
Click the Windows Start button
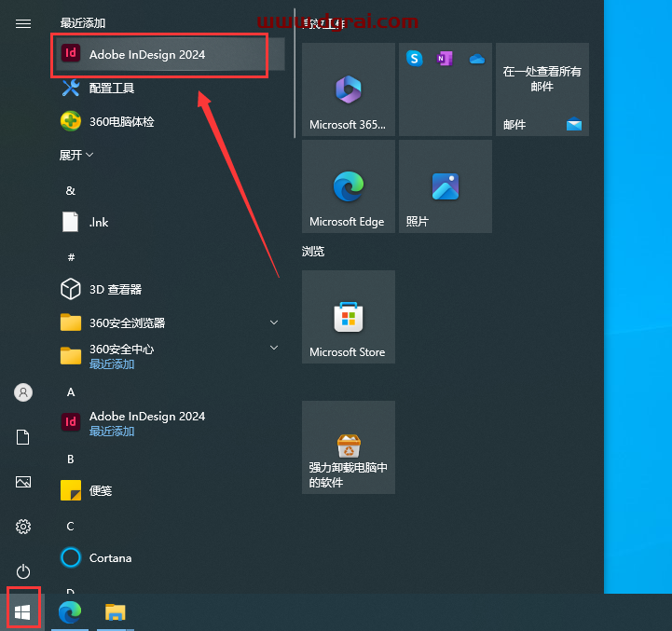22,612
